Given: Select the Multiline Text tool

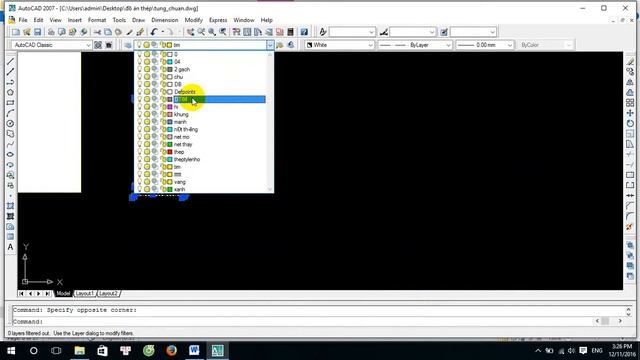Looking at the screenshot, I should [11, 247].
